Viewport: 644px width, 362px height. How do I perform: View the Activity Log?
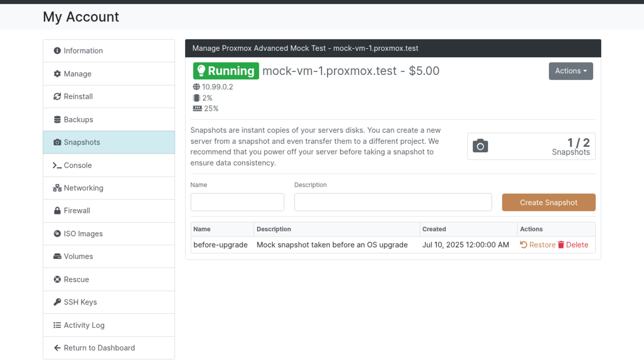click(x=109, y=325)
